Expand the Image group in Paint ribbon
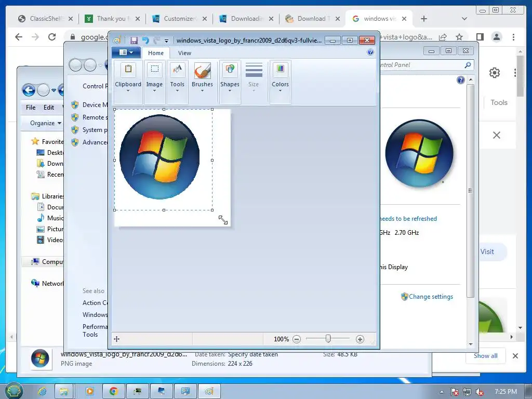The width and height of the screenshot is (532, 399). pyautogui.click(x=154, y=82)
